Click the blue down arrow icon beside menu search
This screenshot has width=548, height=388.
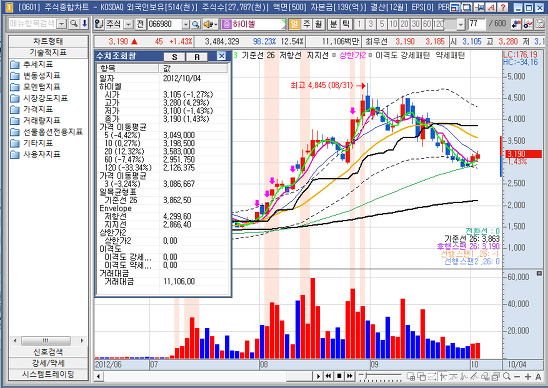(84, 24)
